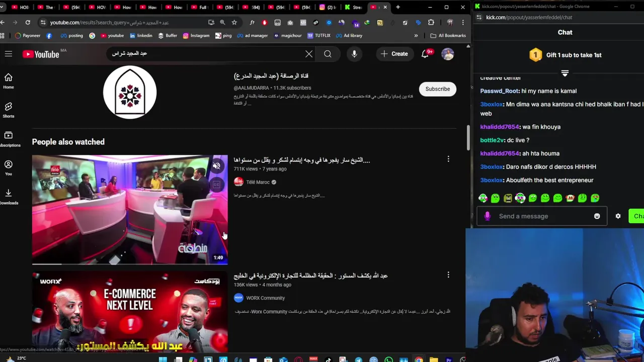Open Subscriptions in the YouTube sidebar
The height and width of the screenshot is (362, 644).
click(9, 139)
